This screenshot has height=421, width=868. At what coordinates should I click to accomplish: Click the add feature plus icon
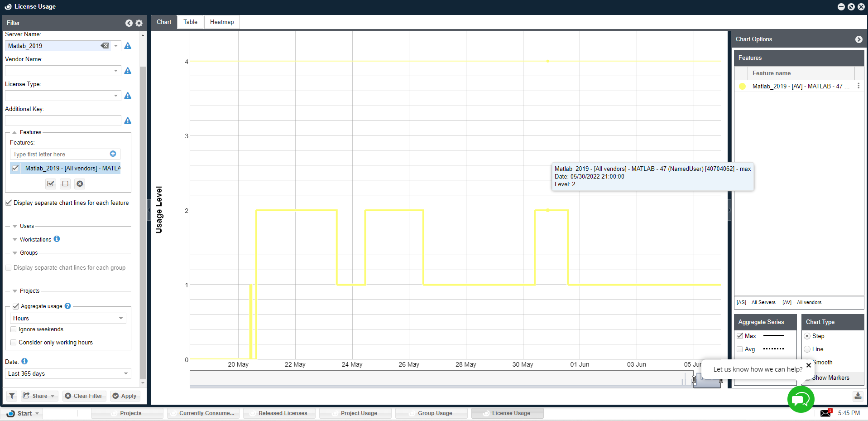(113, 154)
